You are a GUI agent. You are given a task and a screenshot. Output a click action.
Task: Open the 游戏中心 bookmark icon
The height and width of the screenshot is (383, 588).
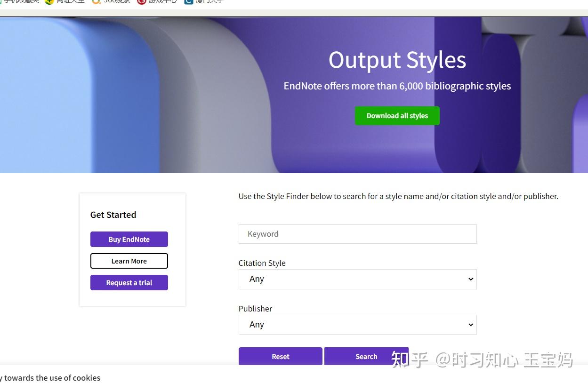(x=142, y=1)
